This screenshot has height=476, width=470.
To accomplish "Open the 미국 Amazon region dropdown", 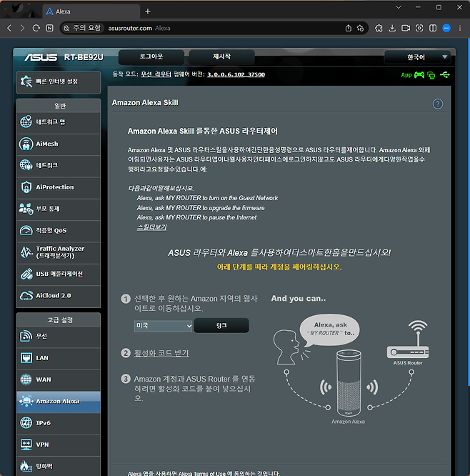I will 163,326.
